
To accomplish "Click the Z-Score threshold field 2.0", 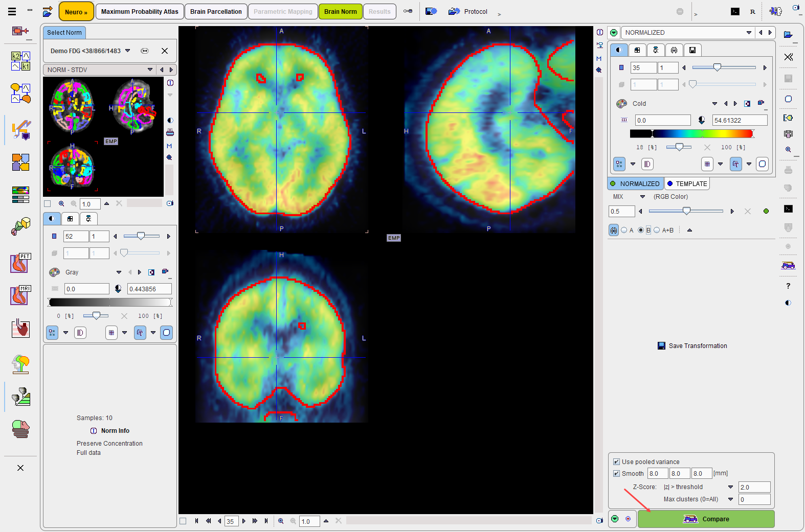I will (x=754, y=487).
